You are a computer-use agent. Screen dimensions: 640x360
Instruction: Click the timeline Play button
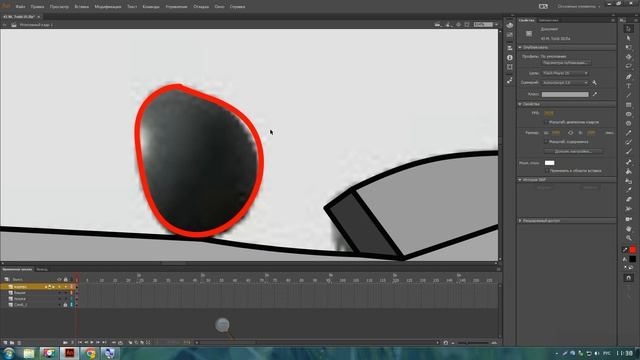click(92, 342)
